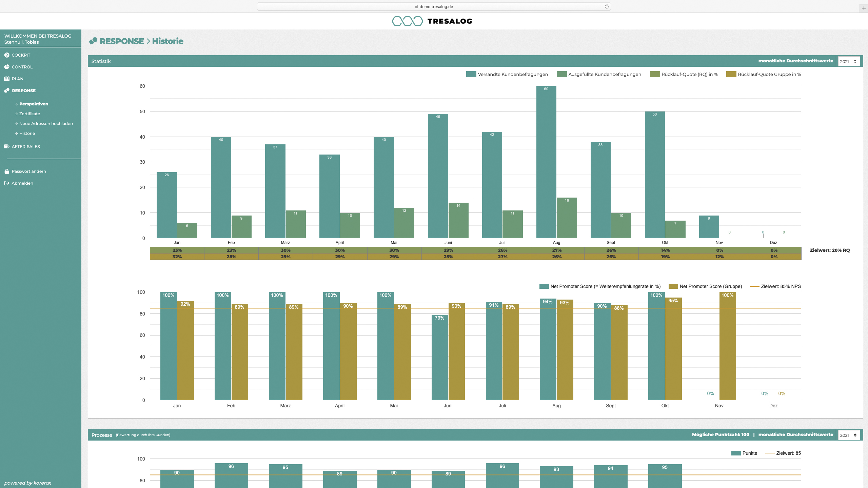Click the Rücklauf-Quote Gruppe color swatch

731,74
